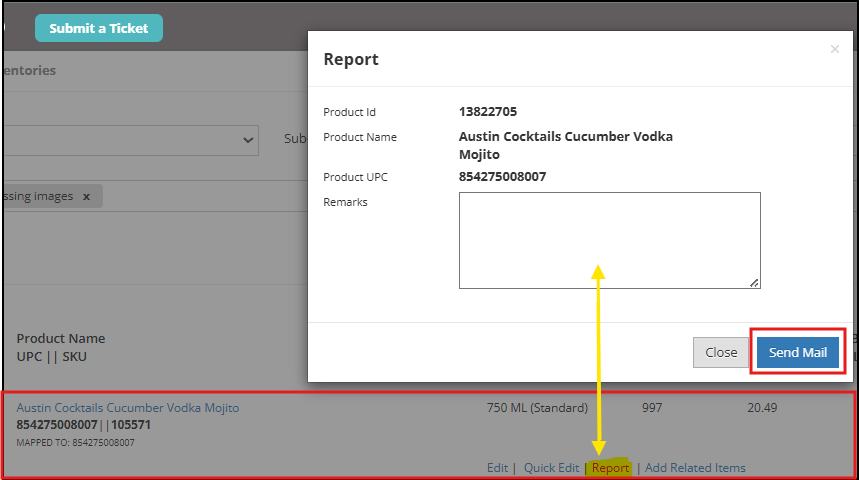This screenshot has height=480, width=859.
Task: Click the price value 20.49
Action: (x=762, y=408)
